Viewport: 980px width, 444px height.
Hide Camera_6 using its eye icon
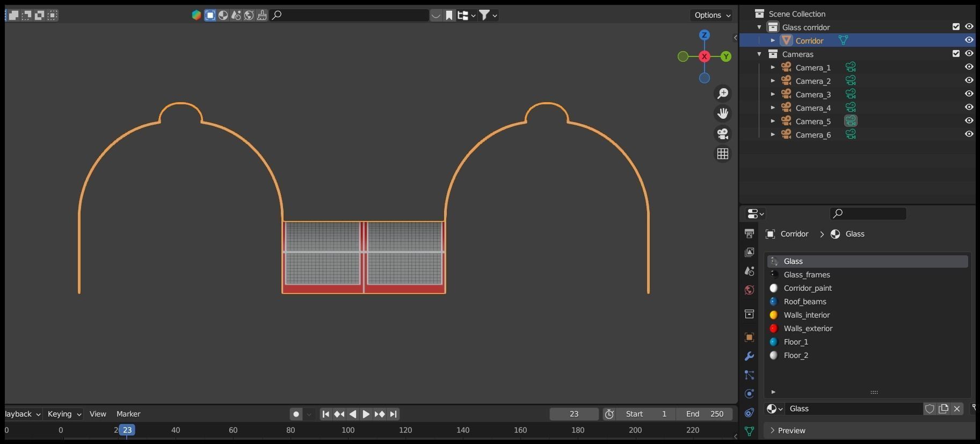(x=969, y=134)
